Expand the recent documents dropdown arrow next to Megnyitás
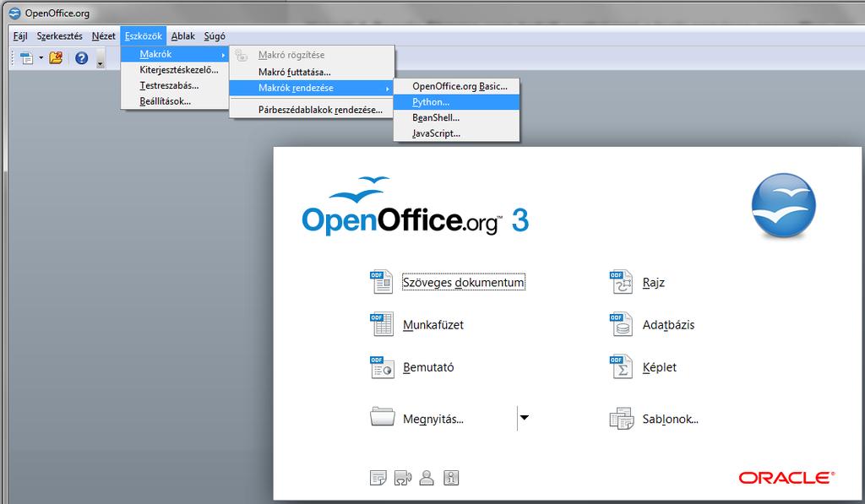Viewport: 865px width, 504px height. click(524, 417)
